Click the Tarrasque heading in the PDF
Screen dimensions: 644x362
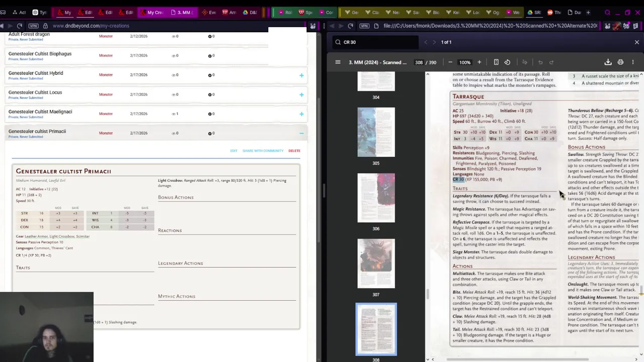point(468,97)
